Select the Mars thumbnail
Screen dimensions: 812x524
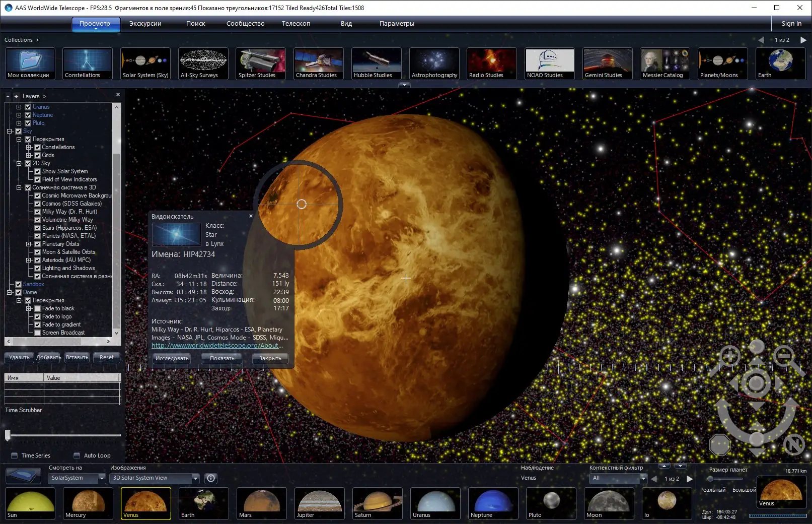pyautogui.click(x=261, y=503)
